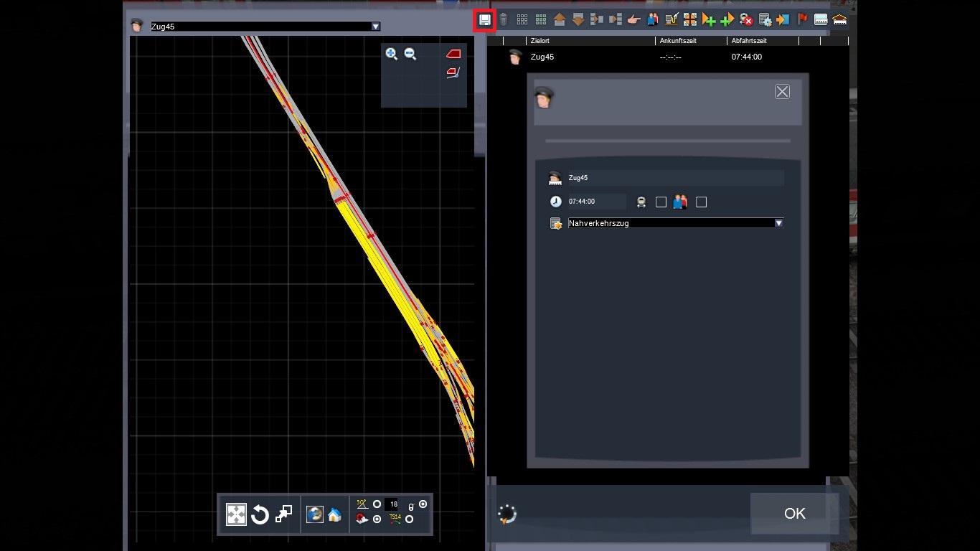This screenshot has height=551, width=980.
Task: Click the blue house home icon
Action: 334,514
